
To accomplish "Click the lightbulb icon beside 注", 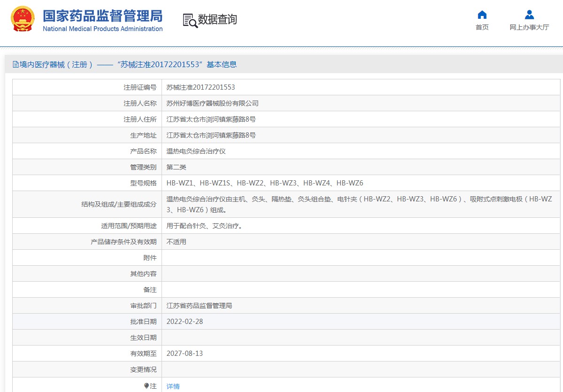I will click(x=147, y=386).
